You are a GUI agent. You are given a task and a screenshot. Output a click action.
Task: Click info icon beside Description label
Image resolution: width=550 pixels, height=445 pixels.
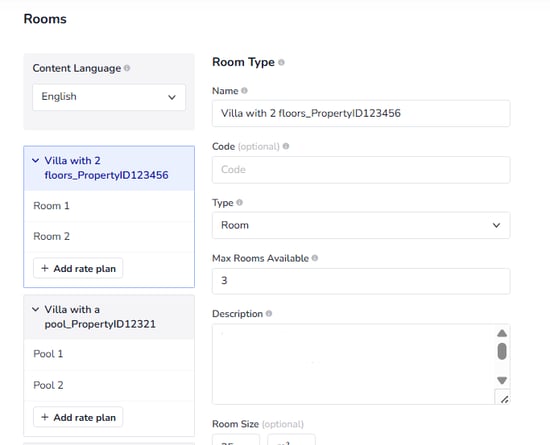269,313
